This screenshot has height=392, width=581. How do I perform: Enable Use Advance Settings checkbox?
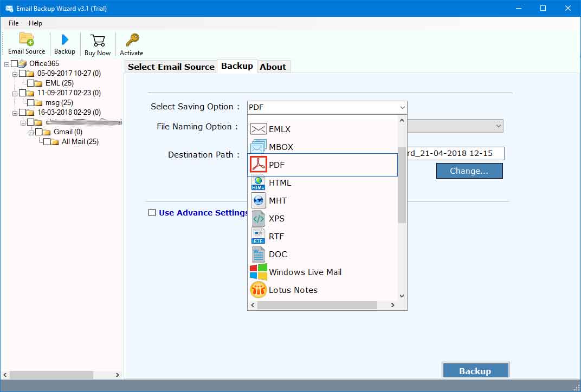152,212
